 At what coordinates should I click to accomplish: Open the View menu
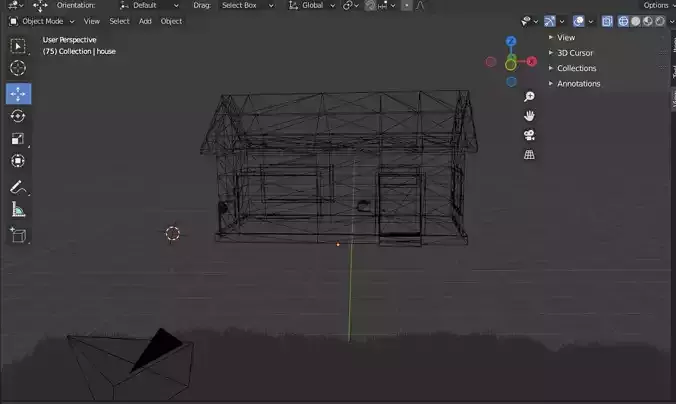point(91,21)
